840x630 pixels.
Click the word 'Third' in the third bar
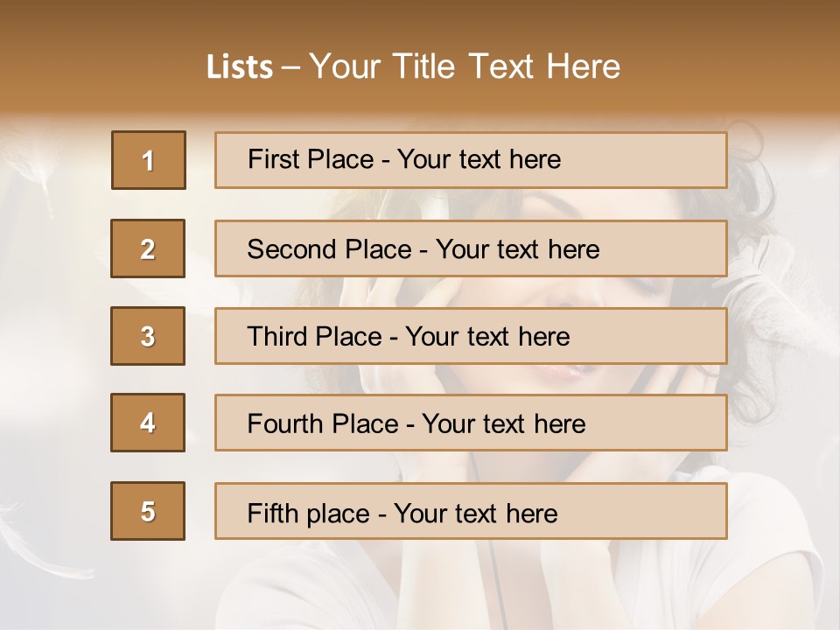tap(276, 336)
